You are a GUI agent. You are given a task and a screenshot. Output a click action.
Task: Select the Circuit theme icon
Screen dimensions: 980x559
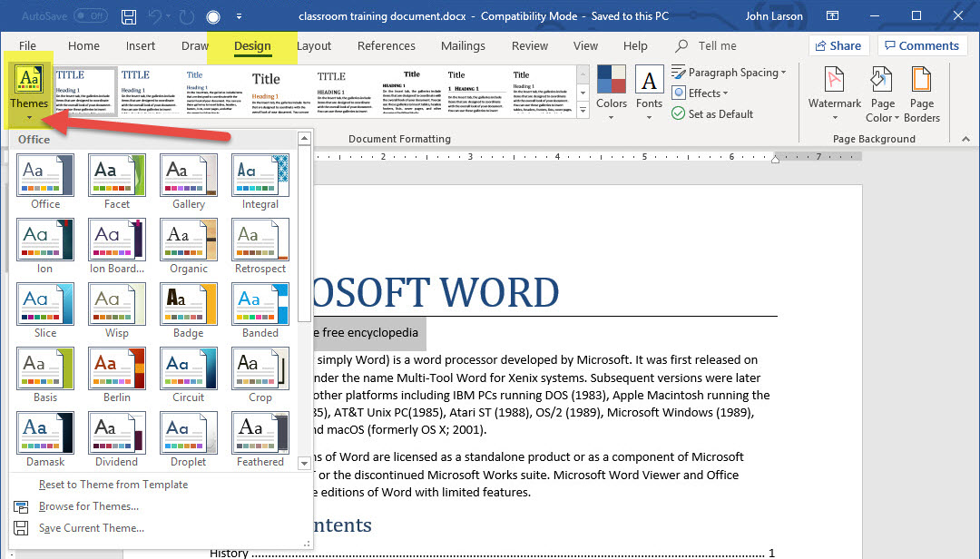point(189,367)
